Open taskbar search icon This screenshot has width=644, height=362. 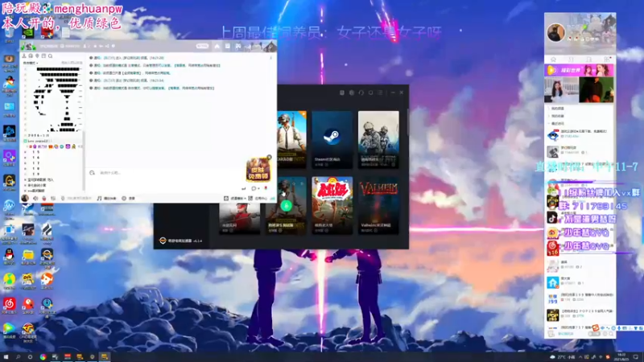tap(18, 357)
